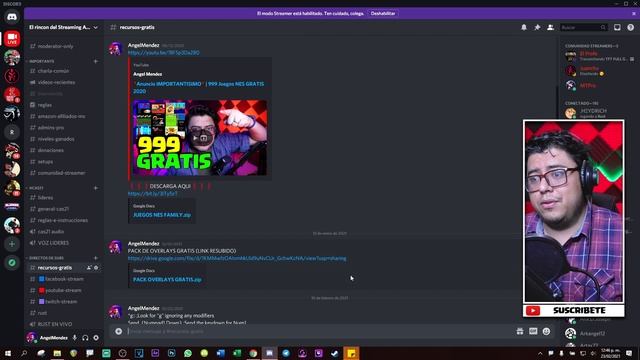Deafen with headphones icon in user panel

tap(85, 338)
